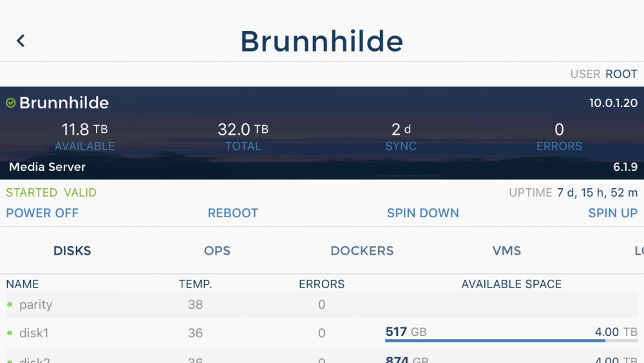Switch to the VMS tab
644x363 pixels.
[507, 251]
